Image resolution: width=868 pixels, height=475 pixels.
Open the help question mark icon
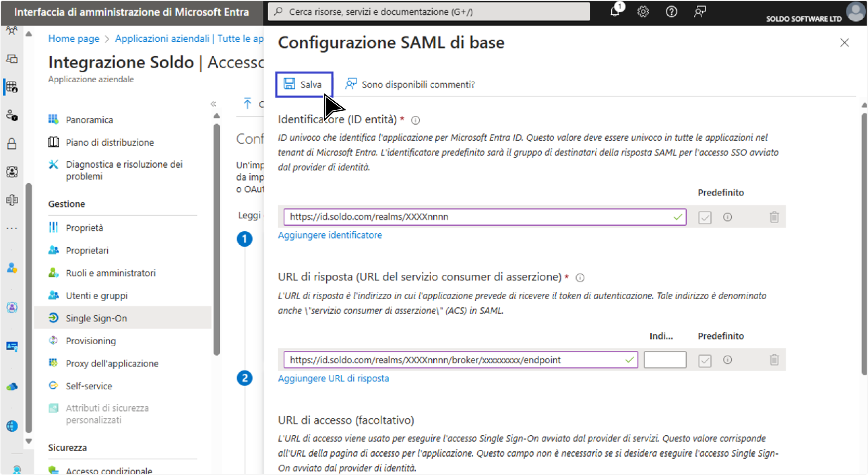click(x=671, y=12)
